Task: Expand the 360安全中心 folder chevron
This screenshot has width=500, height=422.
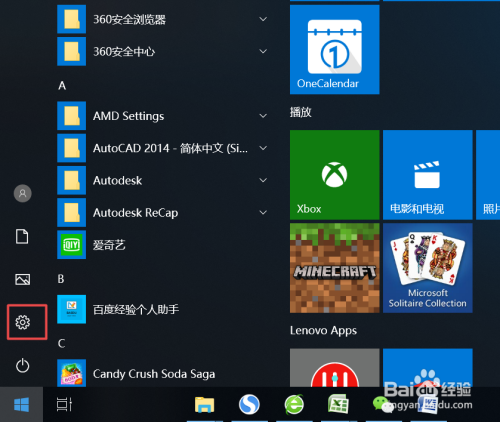Action: (263, 51)
